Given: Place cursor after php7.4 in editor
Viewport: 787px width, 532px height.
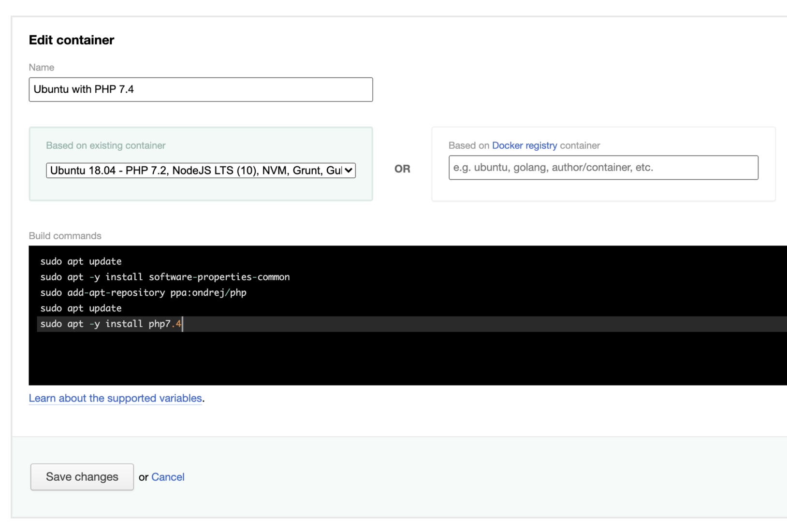Looking at the screenshot, I should pos(182,324).
